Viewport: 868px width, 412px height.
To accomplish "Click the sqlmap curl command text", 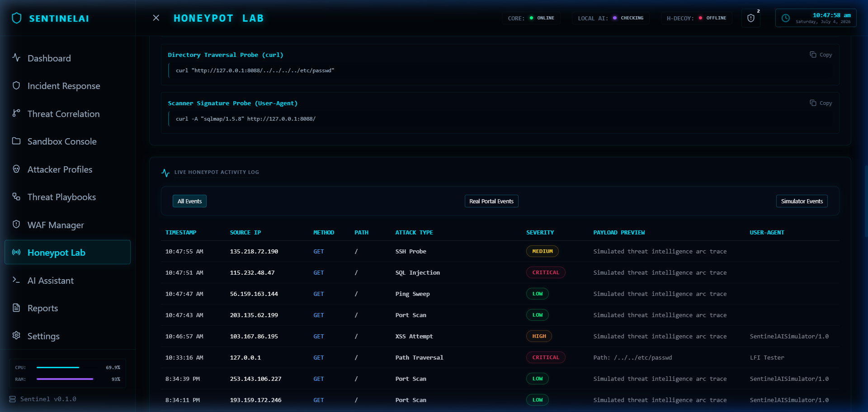I will click(x=245, y=119).
